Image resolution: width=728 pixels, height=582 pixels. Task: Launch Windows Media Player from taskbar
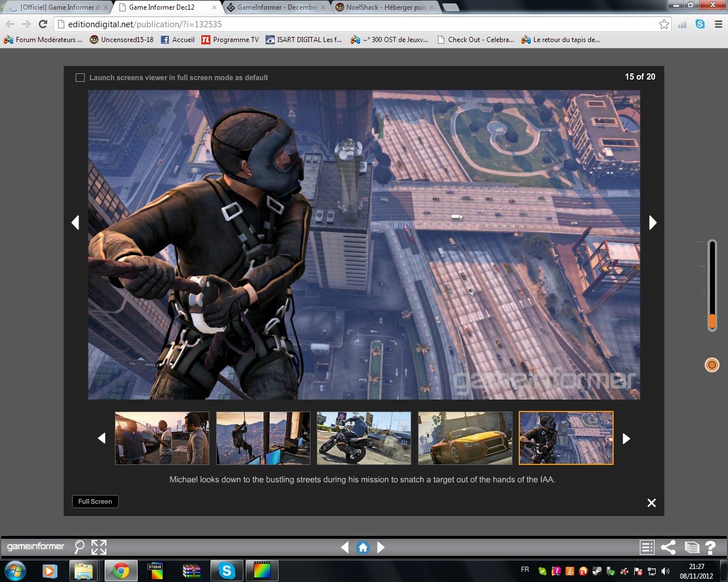50,571
